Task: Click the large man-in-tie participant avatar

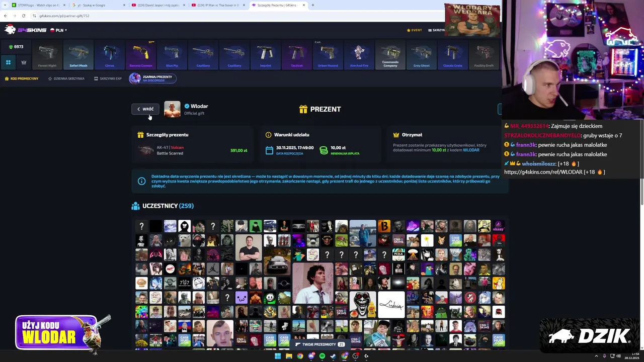Action: pos(313,283)
